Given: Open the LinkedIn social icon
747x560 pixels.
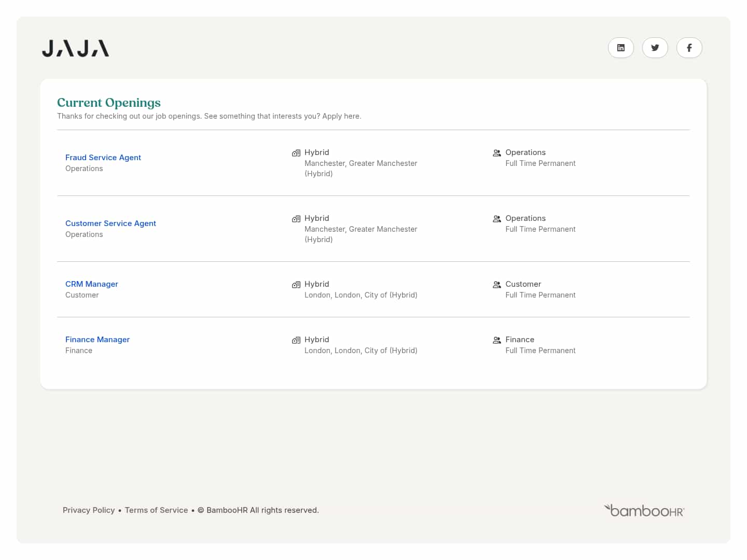Looking at the screenshot, I should (x=620, y=48).
